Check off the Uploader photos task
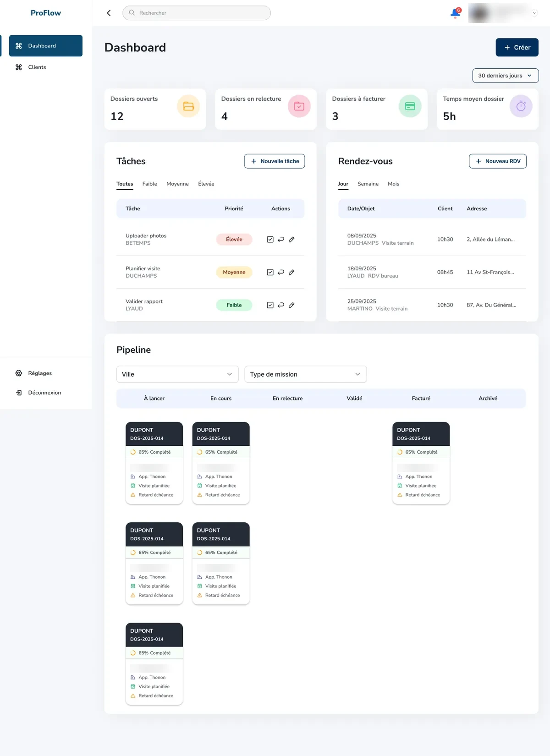The height and width of the screenshot is (756, 550). [x=270, y=239]
